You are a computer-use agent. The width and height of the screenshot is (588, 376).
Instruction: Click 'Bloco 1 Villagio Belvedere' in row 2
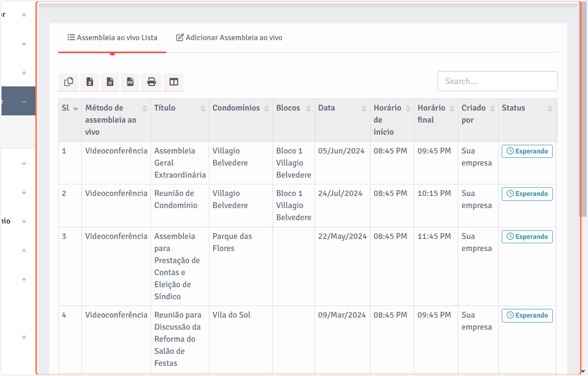click(x=294, y=205)
